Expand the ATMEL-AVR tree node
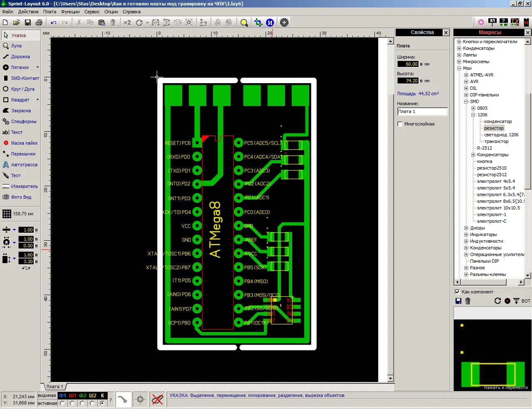This screenshot has width=532, height=409. click(466, 75)
